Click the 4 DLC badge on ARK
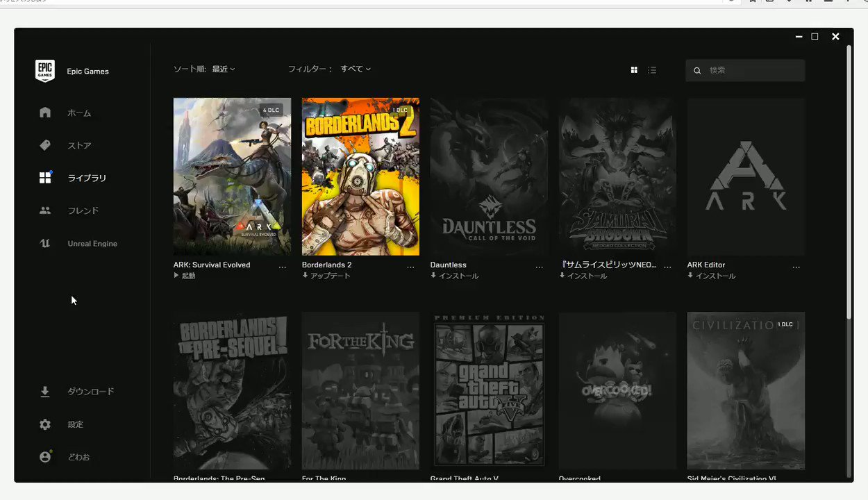868x500 pixels. pos(271,110)
